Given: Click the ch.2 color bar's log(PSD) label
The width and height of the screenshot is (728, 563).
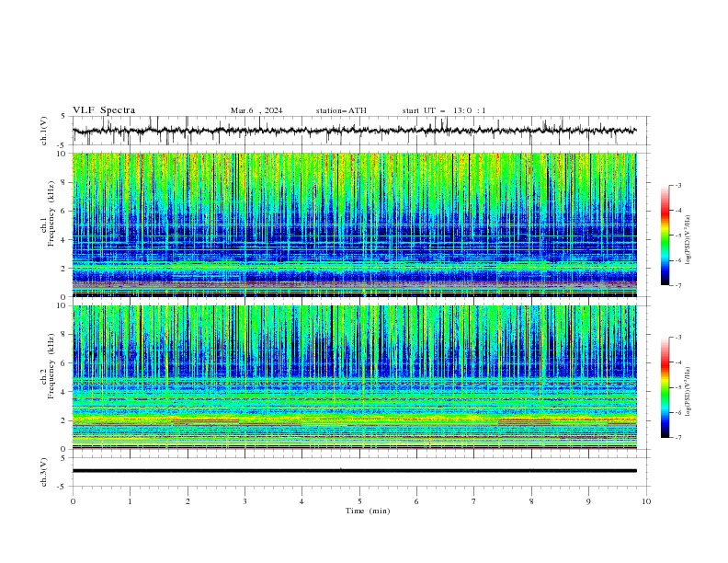Looking at the screenshot, I should [688, 392].
